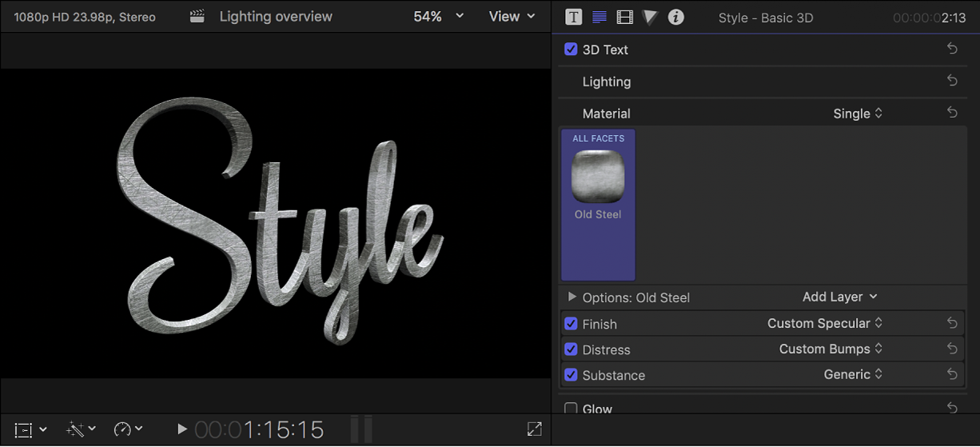Disable the 3D Text checkbox

571,50
